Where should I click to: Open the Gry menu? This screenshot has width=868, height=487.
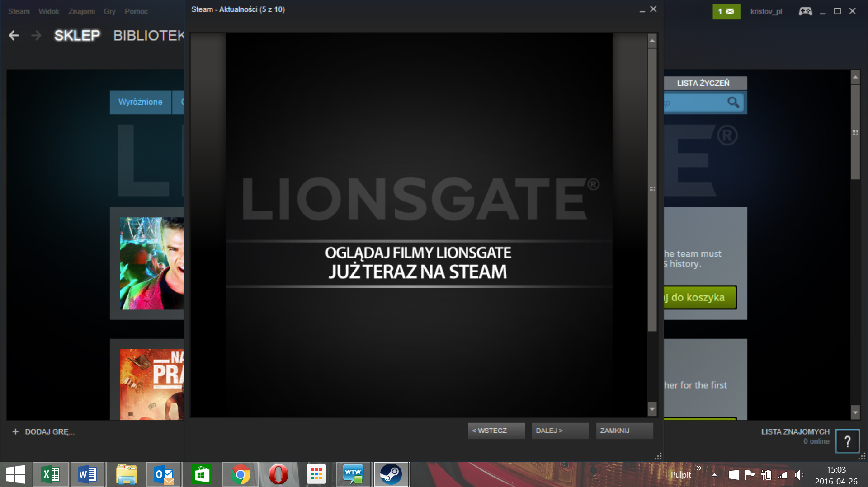point(110,11)
